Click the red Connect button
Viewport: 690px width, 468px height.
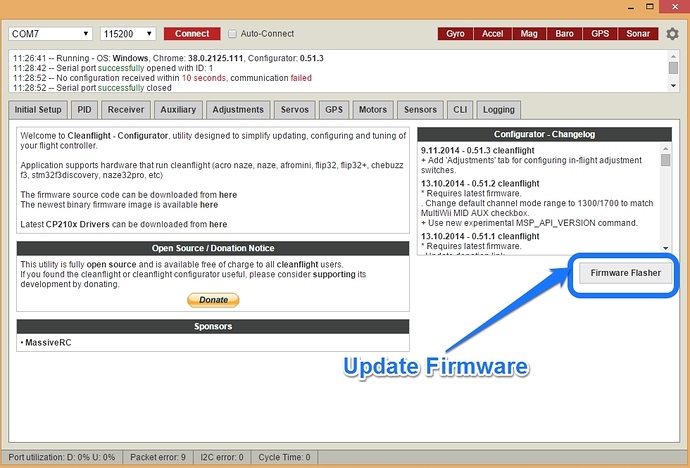click(192, 34)
